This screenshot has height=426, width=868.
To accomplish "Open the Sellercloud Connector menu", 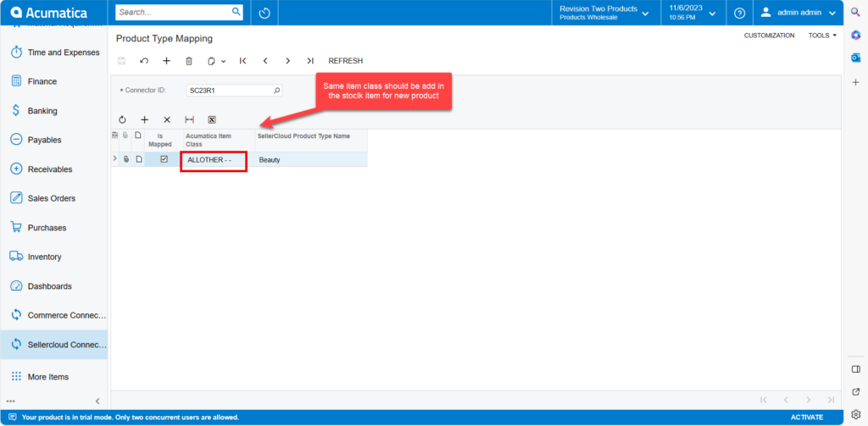I will (53, 345).
